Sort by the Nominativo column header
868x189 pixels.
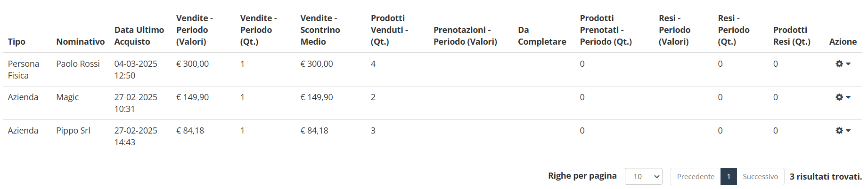(x=80, y=42)
